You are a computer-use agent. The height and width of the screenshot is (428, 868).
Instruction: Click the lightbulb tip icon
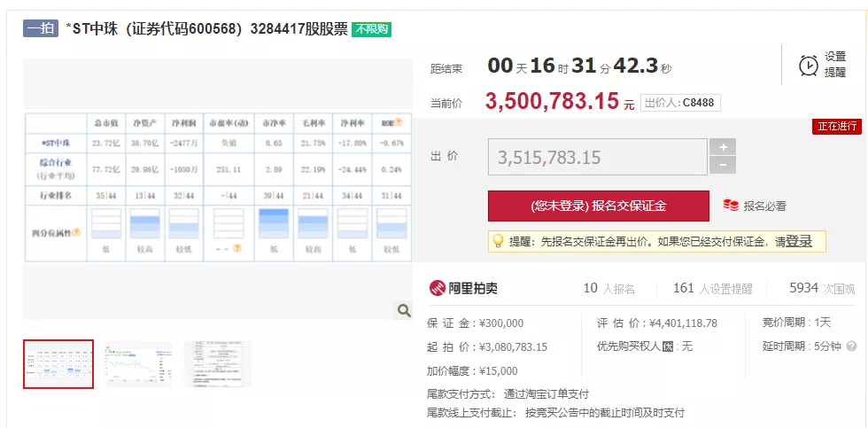(498, 241)
